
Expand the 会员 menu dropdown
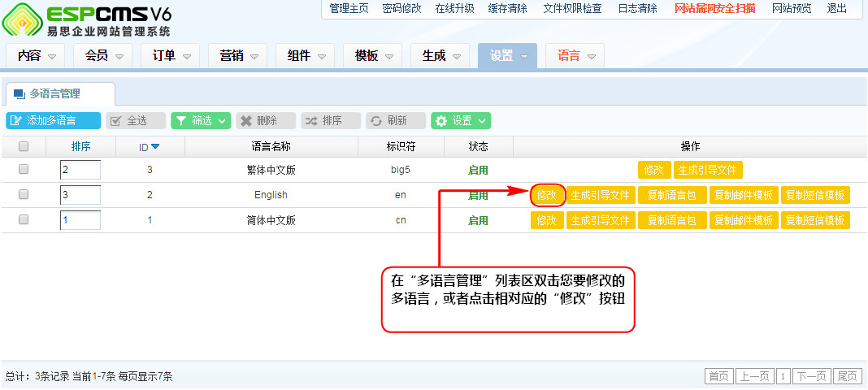[x=119, y=56]
